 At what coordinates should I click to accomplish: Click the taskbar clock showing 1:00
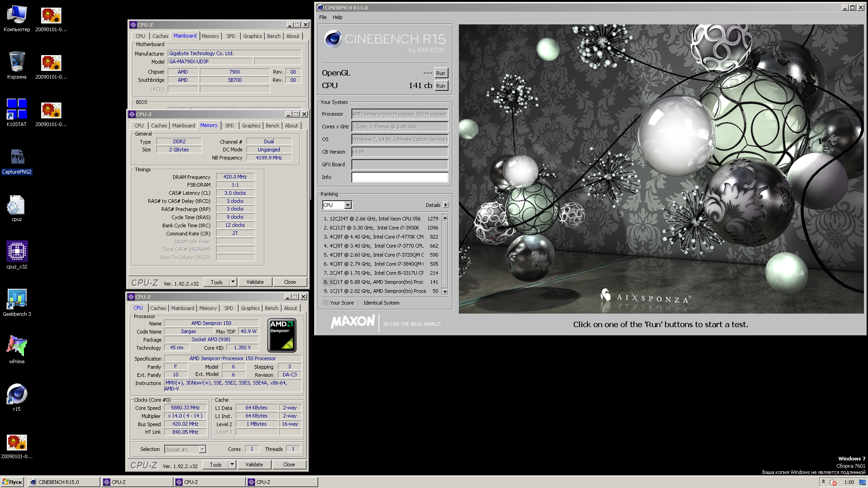pos(849,482)
